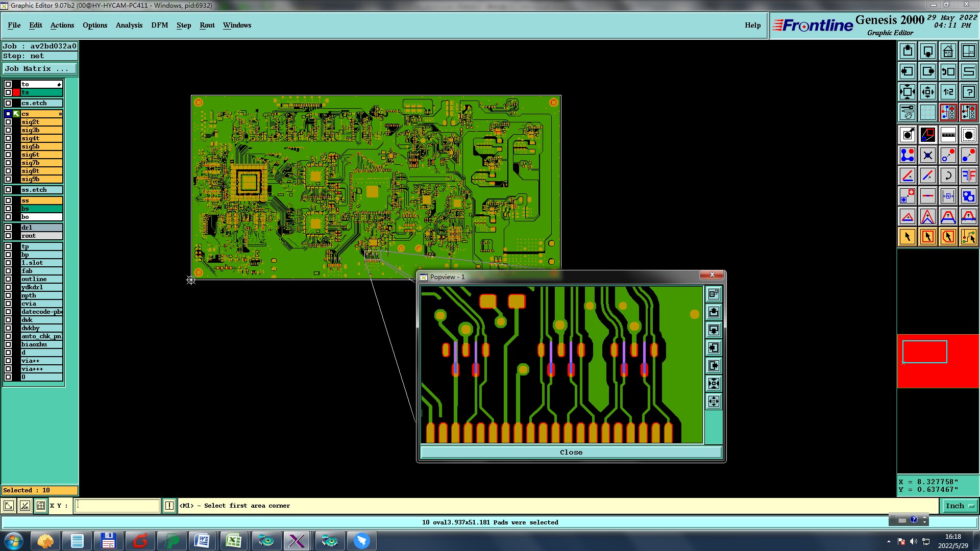
Task: Toggle the outline layer checkbox
Action: [8, 279]
